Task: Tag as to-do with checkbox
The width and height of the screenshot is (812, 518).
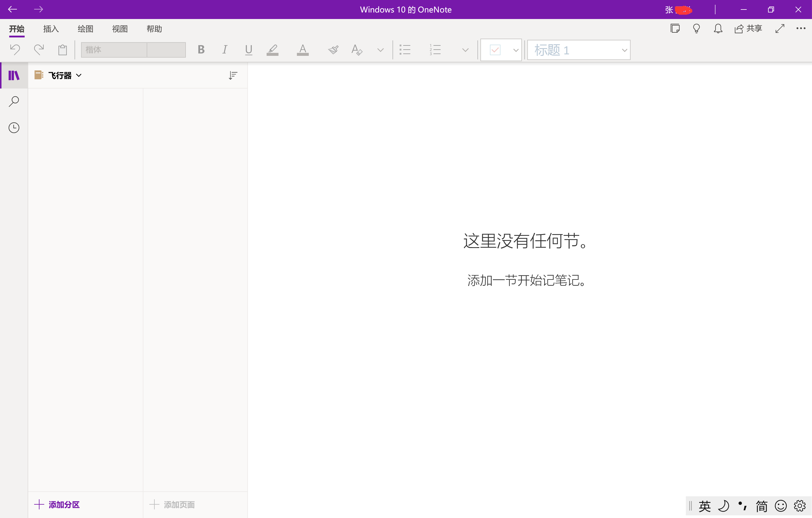Action: coord(495,50)
